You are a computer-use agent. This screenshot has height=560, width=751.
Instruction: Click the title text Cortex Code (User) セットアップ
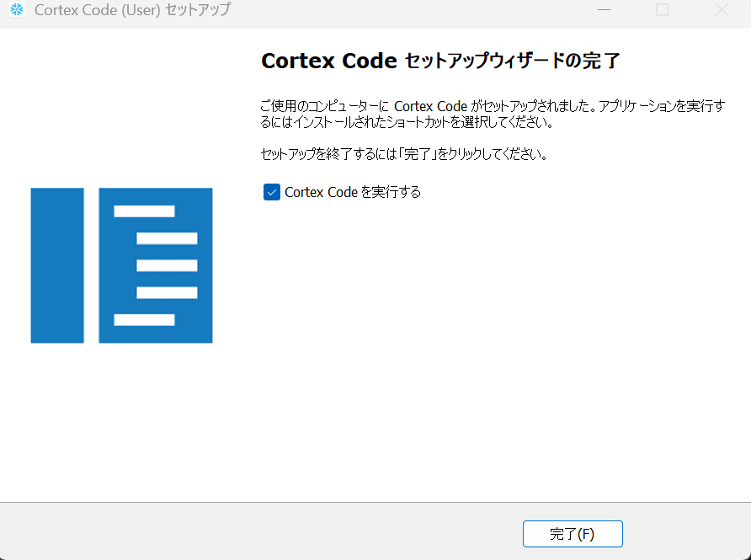click(x=133, y=10)
